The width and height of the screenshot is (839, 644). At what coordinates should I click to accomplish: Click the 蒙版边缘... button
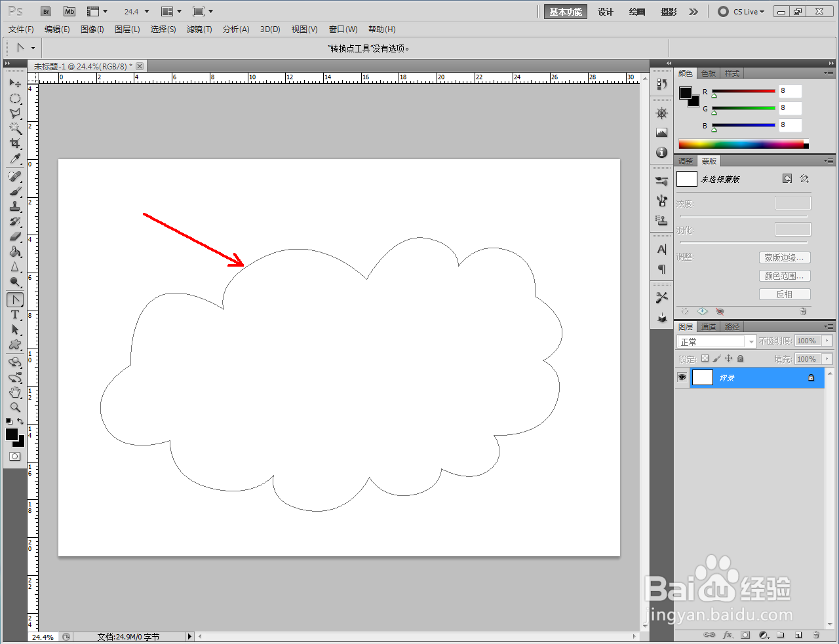tap(785, 257)
